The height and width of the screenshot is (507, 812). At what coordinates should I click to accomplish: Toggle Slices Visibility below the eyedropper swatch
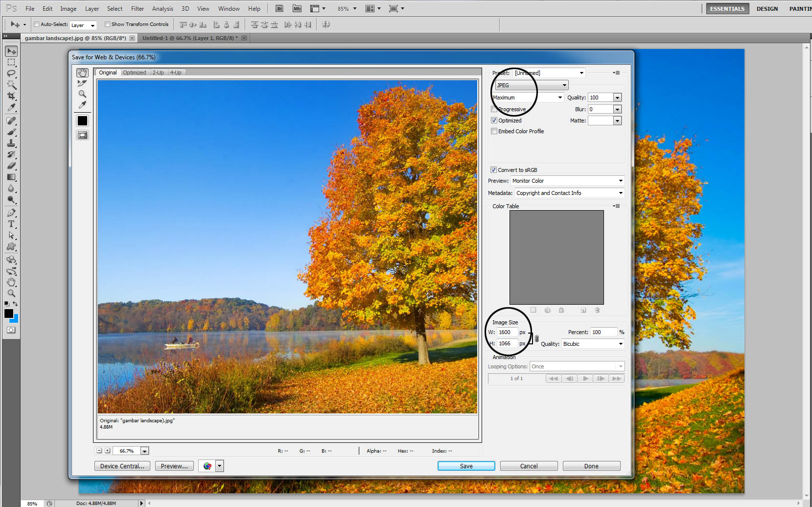pyautogui.click(x=82, y=135)
